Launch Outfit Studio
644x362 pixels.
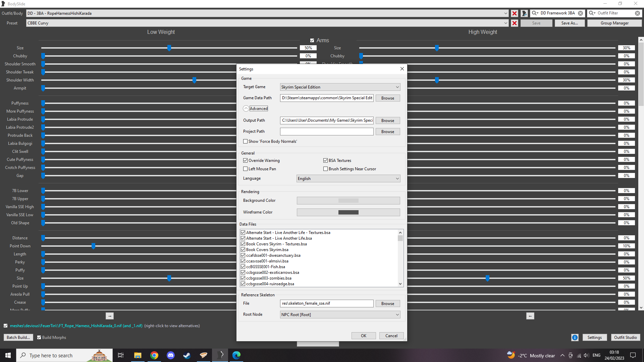tap(626, 338)
